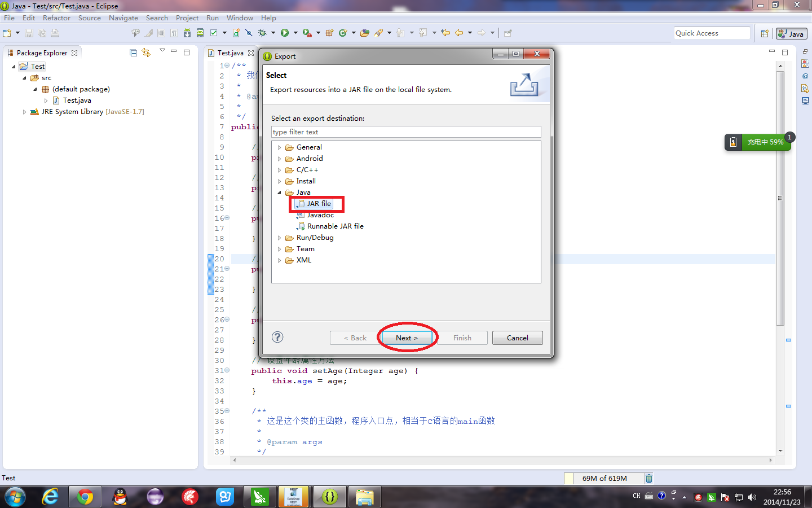Screen dimensions: 812x508
Task: Select the JAR file export option
Action: 314,204
